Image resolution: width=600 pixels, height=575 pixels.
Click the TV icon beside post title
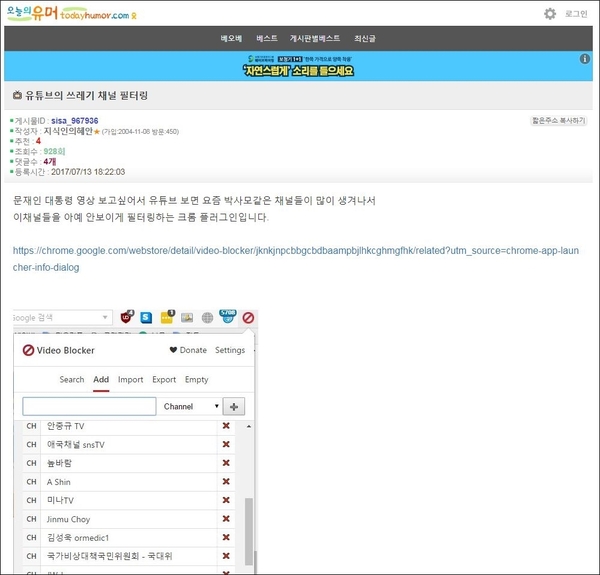17,95
